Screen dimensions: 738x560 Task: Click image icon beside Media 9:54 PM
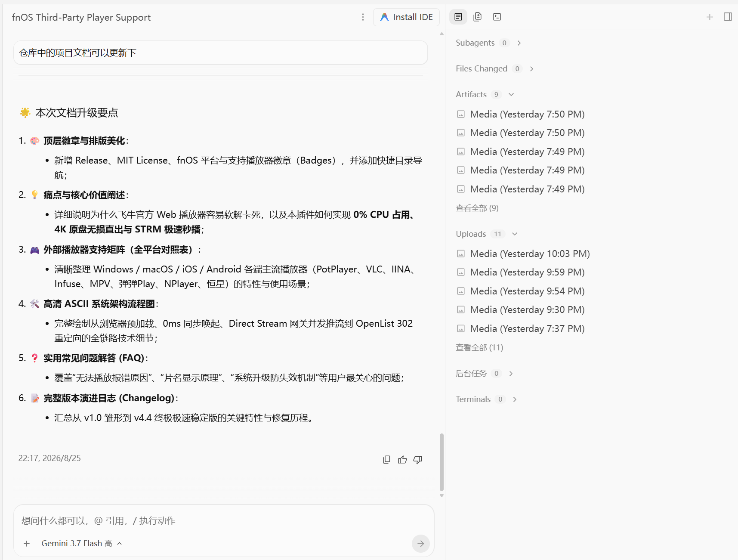461,291
